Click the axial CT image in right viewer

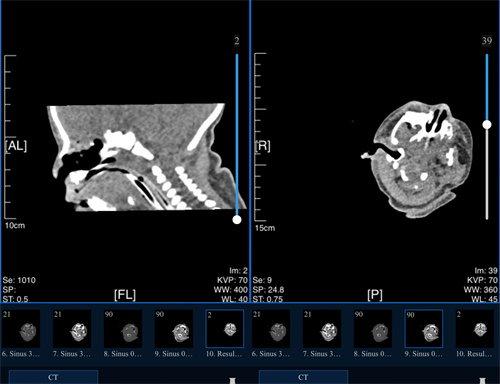pos(417,160)
